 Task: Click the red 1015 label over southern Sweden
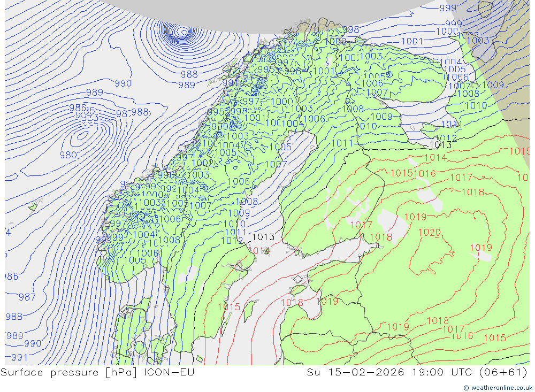(230, 307)
